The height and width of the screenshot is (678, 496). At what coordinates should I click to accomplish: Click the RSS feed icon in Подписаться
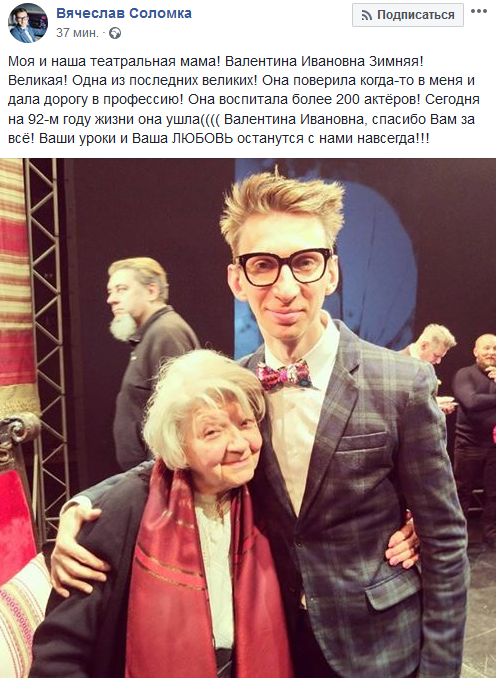(x=367, y=16)
